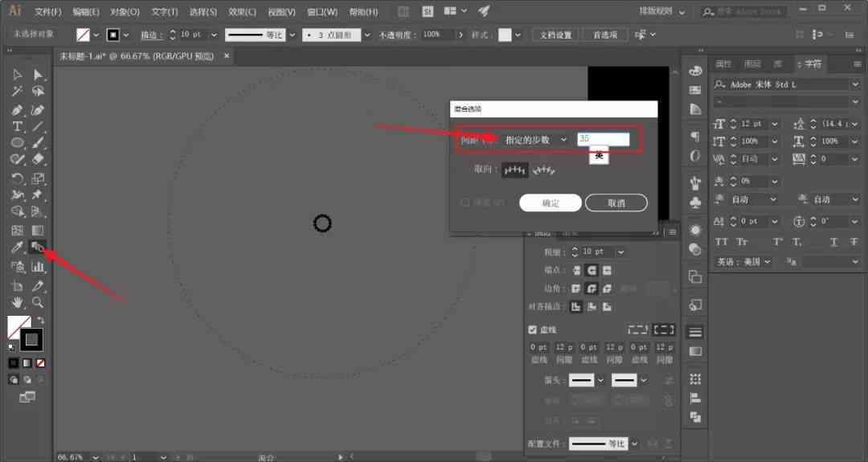Select the Perspective Grid tool
This screenshot has width=868, height=462.
point(38,211)
